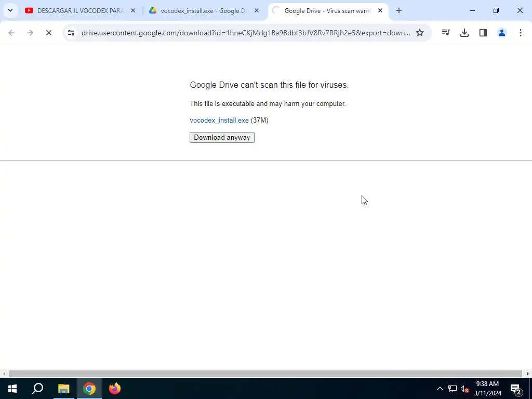Minimize the Chrome window

tap(472, 11)
